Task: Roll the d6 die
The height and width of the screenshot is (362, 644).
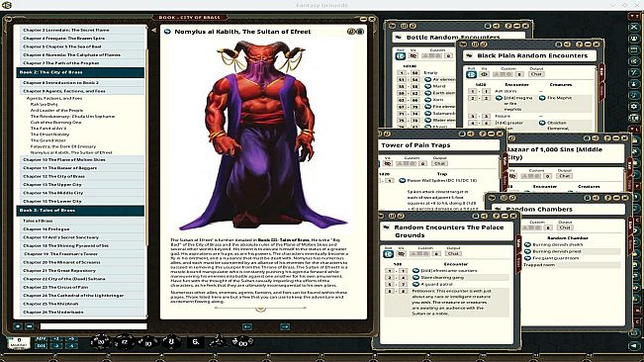Action: 196,341
